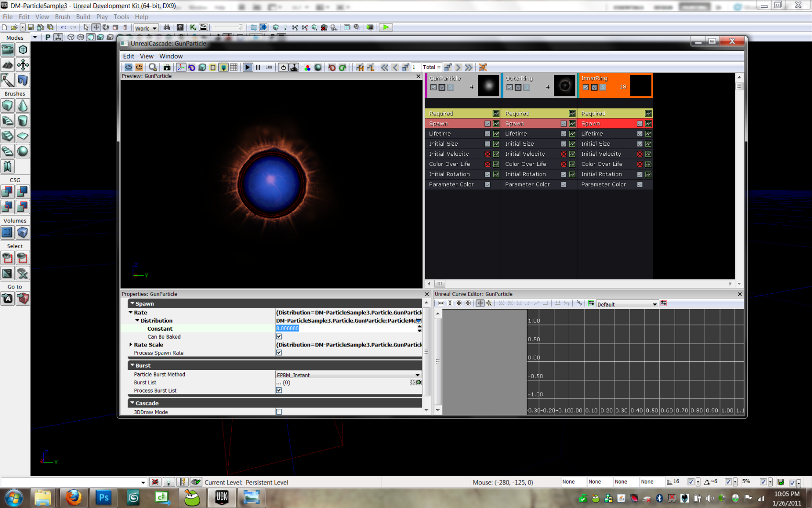The width and height of the screenshot is (812, 508).
Task: Enable GunParticle Initial Velocity module red X
Action: tap(487, 154)
